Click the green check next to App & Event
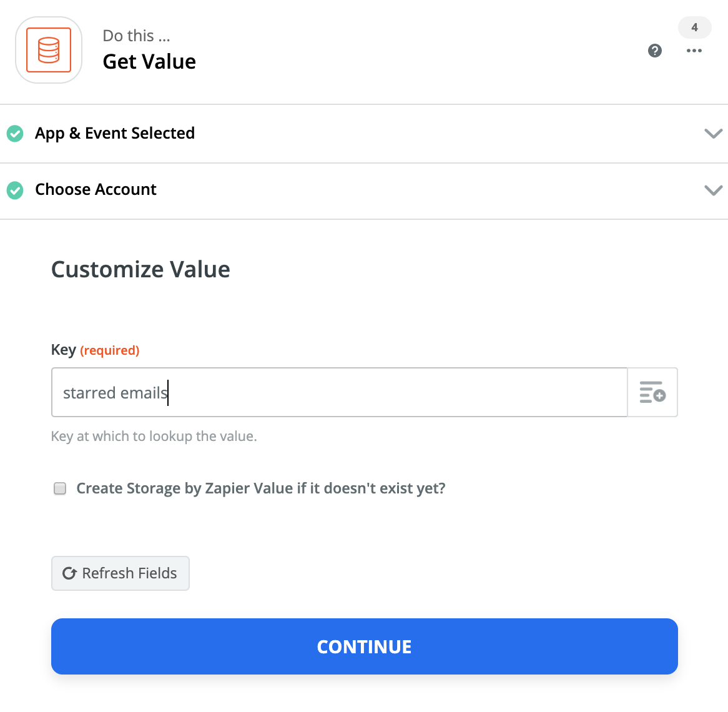Viewport: 728px width, 712px height. [x=15, y=134]
